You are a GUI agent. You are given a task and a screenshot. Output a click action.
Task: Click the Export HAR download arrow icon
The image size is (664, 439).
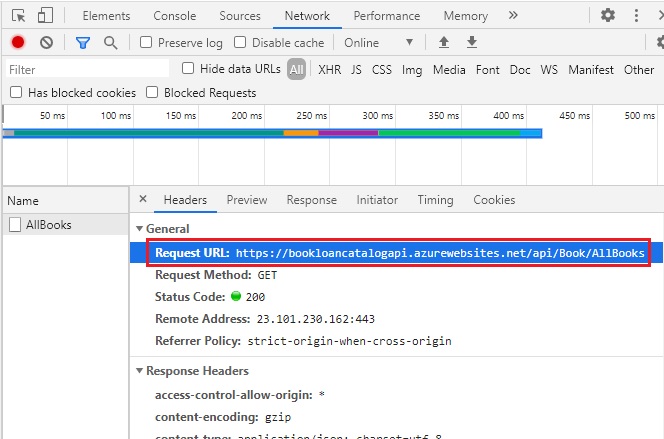tap(472, 42)
